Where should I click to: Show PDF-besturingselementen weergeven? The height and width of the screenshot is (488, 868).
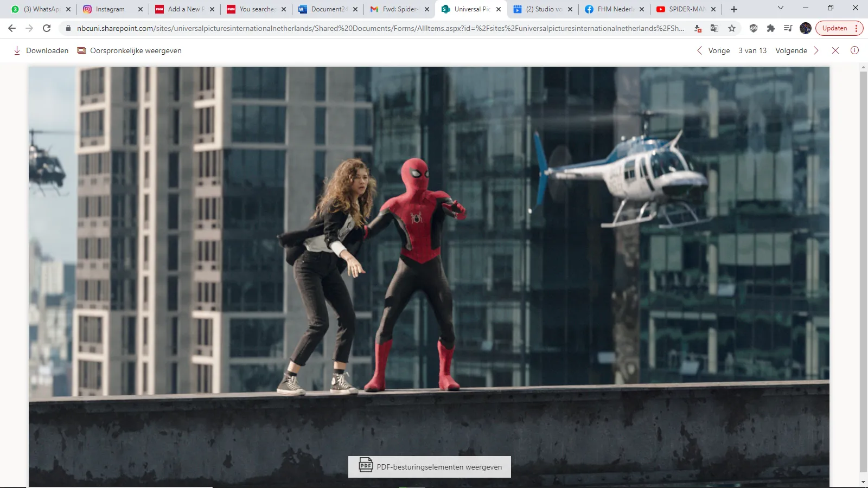click(430, 467)
